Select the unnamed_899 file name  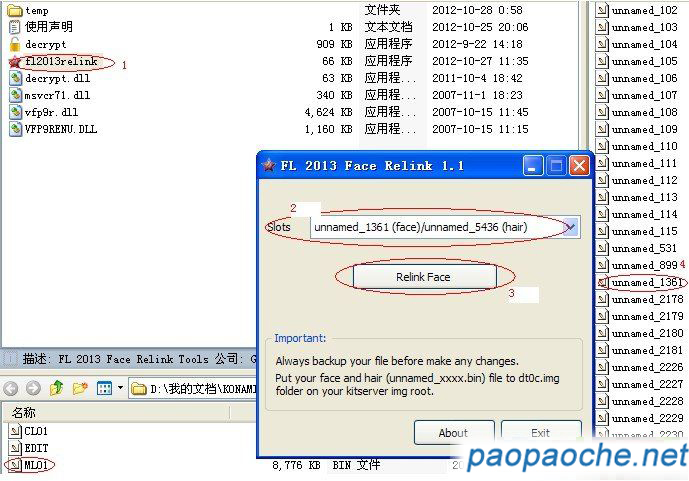[x=645, y=265]
